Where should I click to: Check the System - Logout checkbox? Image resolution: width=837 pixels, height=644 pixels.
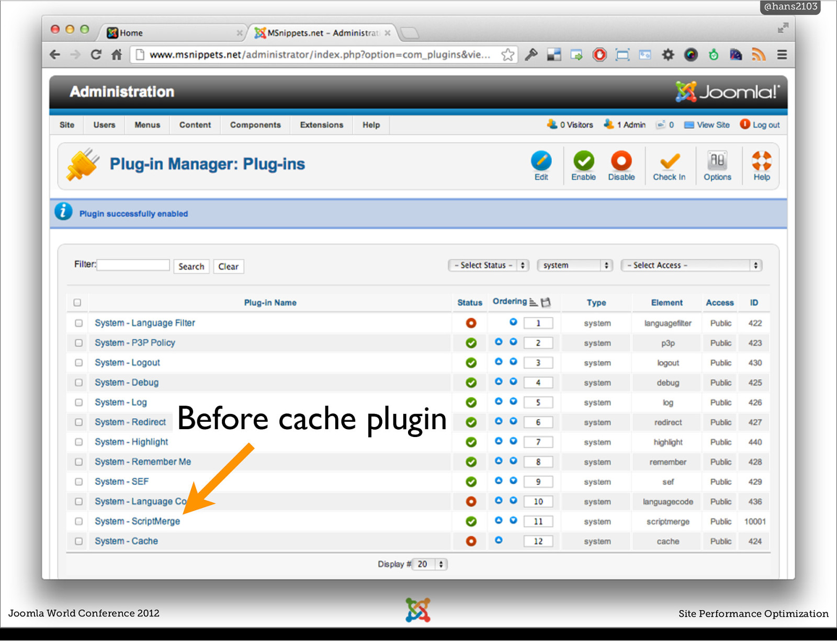click(x=78, y=363)
